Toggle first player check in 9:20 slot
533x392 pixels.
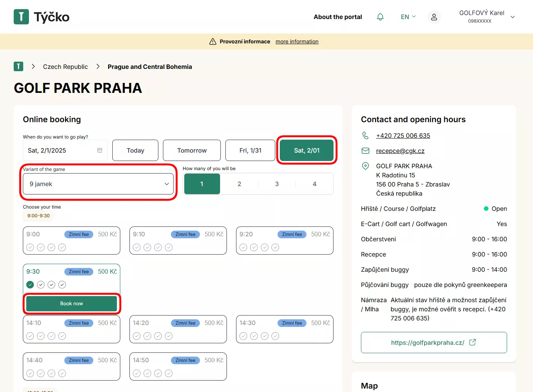(243, 247)
